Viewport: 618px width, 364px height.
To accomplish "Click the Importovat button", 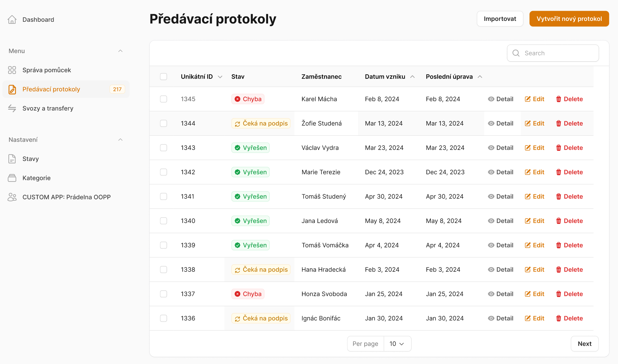I will pyautogui.click(x=500, y=19).
